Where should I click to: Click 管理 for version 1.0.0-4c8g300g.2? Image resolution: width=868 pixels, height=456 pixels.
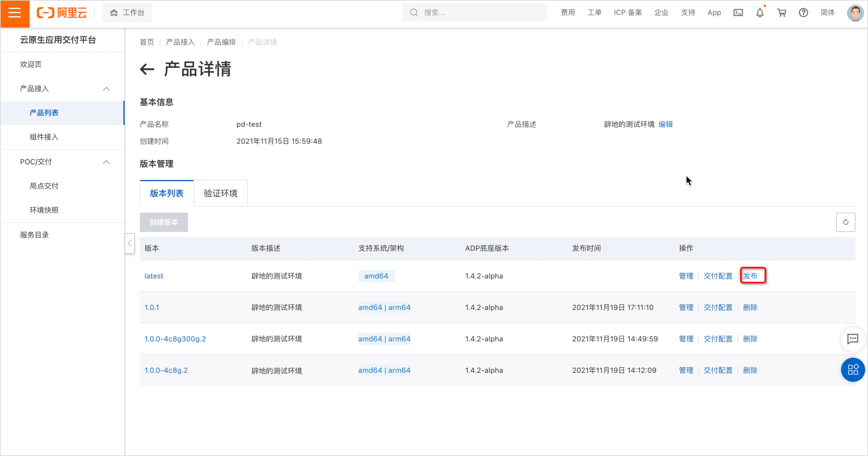tap(686, 339)
